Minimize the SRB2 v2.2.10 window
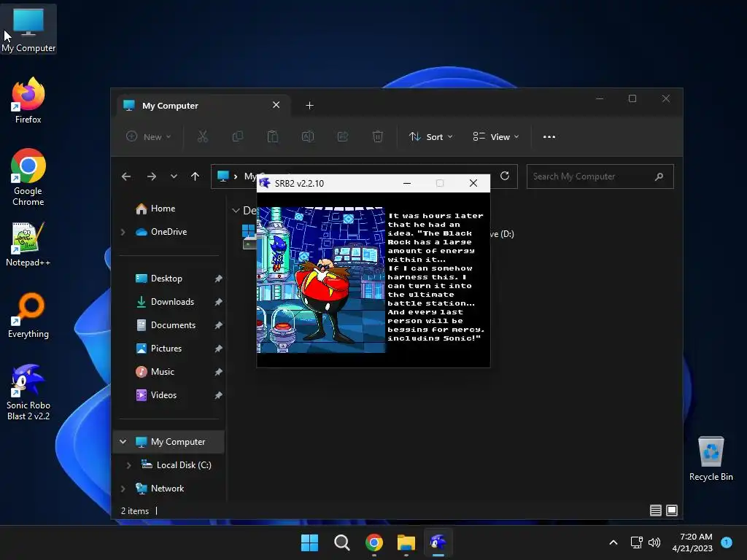The height and width of the screenshot is (560, 747). 407,183
